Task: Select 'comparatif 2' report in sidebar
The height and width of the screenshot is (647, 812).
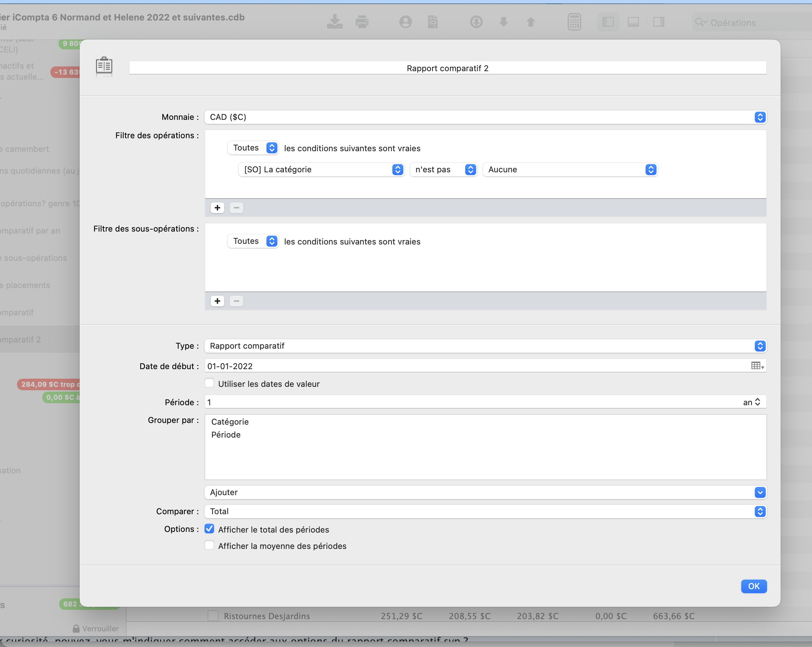Action: pos(39,340)
